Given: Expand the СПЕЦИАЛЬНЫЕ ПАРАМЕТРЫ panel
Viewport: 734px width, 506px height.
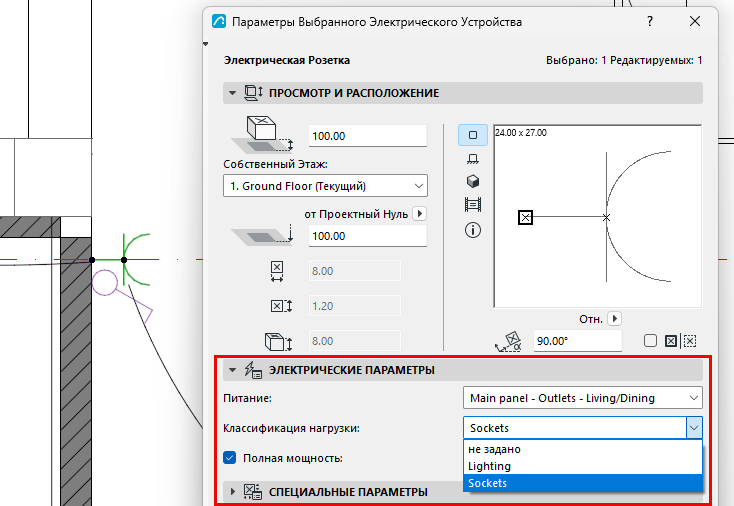Looking at the screenshot, I should 233,491.
